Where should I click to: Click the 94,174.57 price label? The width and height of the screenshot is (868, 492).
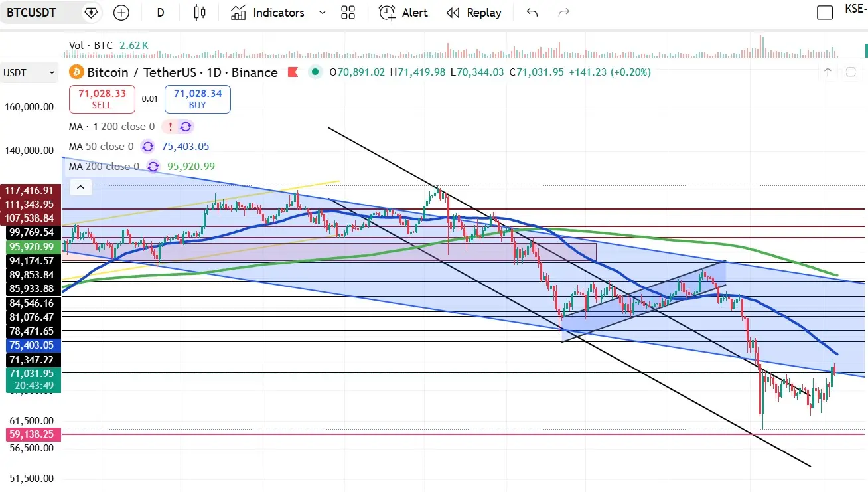pos(29,261)
